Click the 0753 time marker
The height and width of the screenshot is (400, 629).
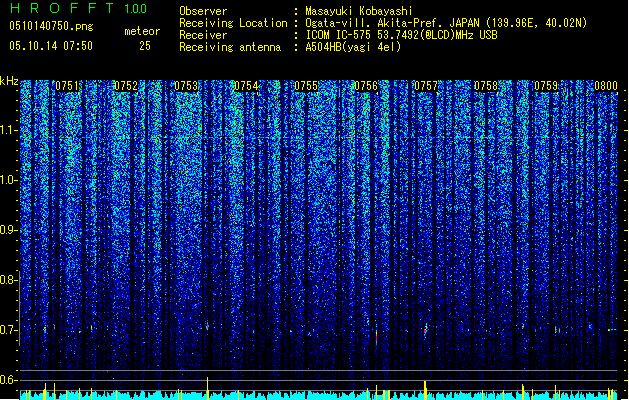(x=186, y=86)
